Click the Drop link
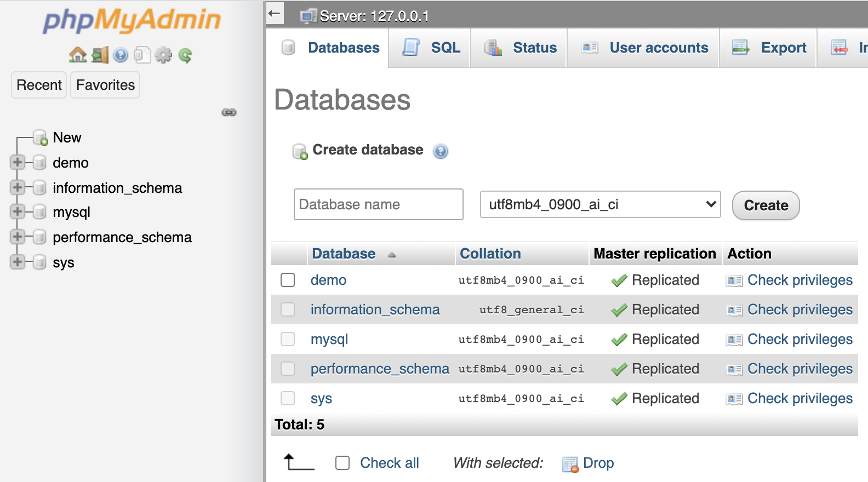 (x=598, y=463)
